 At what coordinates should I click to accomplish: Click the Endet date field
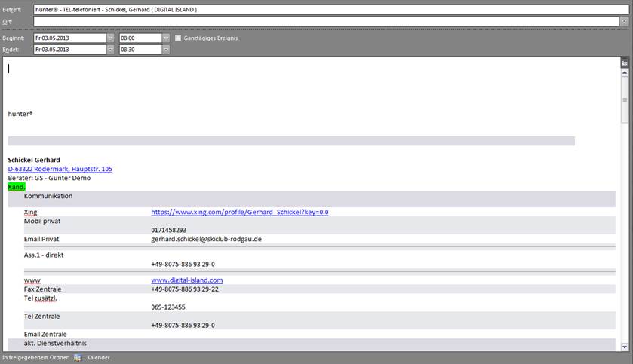click(68, 50)
